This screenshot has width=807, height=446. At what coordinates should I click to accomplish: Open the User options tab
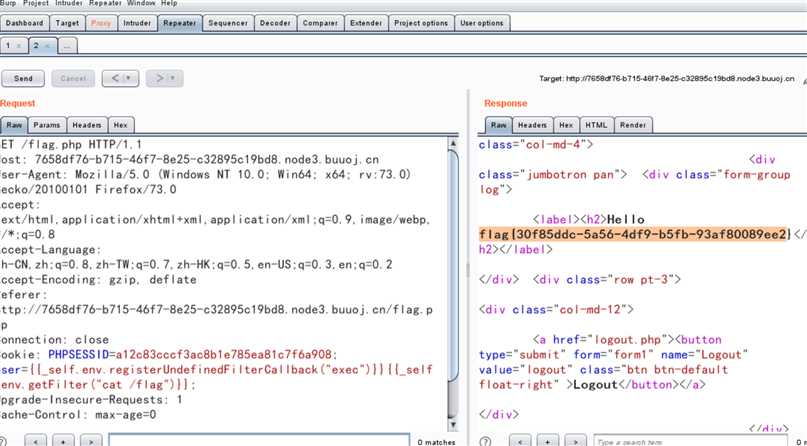(482, 23)
